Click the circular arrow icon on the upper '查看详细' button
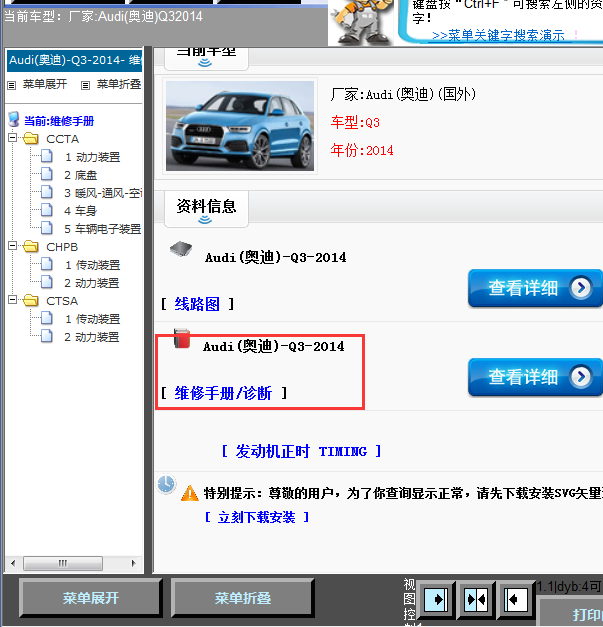The width and height of the screenshot is (603, 627). tap(581, 288)
